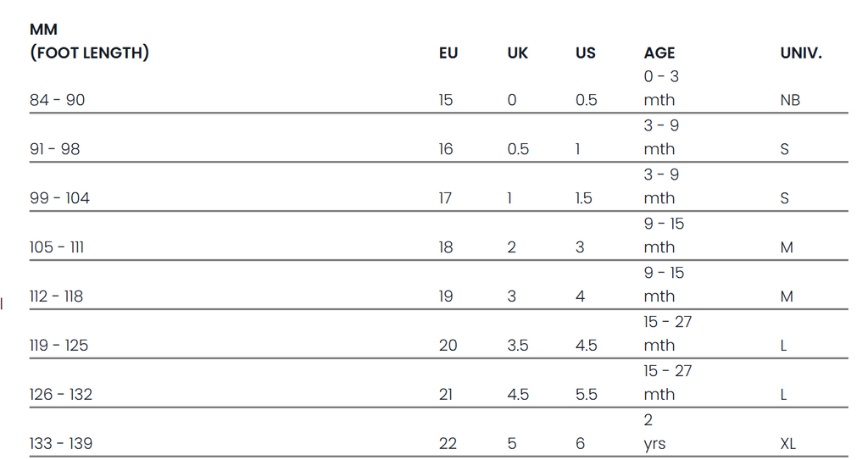Select the 105 - 111 foot length cell
This screenshot has height=460, width=868.
click(x=57, y=247)
